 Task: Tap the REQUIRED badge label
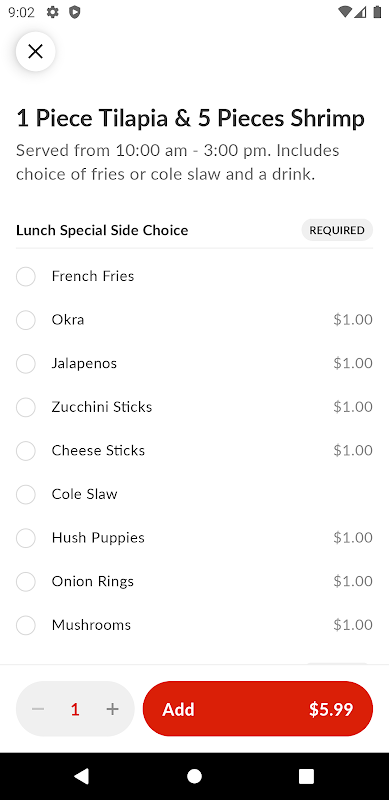tap(337, 230)
